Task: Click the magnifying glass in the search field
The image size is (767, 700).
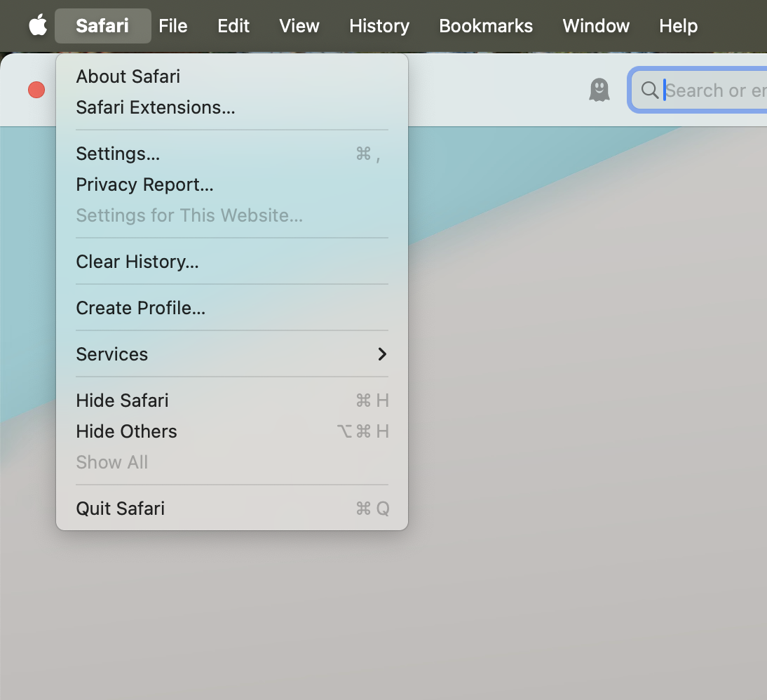Action: [x=649, y=90]
